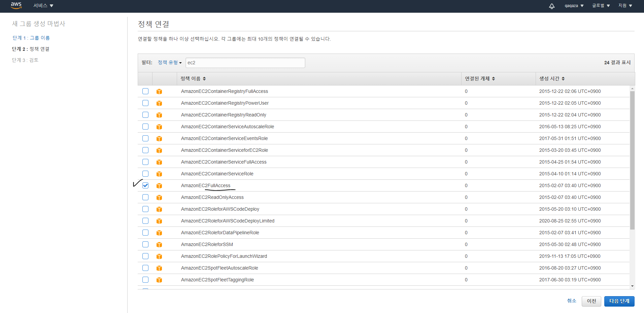Uncheck the AmazonEC2FullAccess checkbox
This screenshot has width=644, height=313.
(145, 185)
